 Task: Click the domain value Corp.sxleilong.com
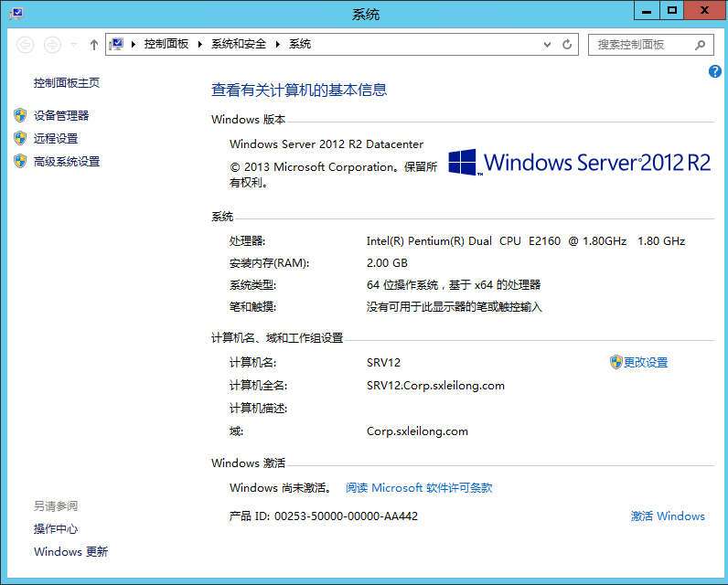pyautogui.click(x=417, y=431)
